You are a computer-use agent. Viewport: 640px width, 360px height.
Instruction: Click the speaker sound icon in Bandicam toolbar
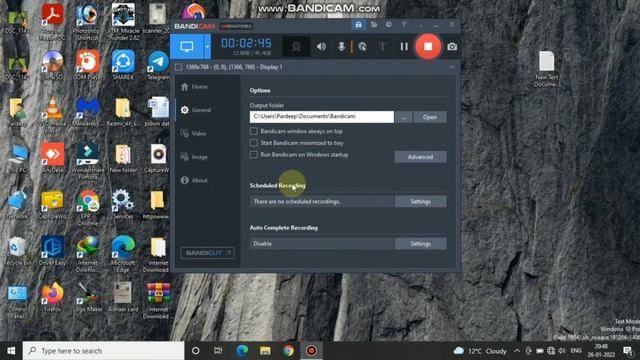[x=321, y=47]
